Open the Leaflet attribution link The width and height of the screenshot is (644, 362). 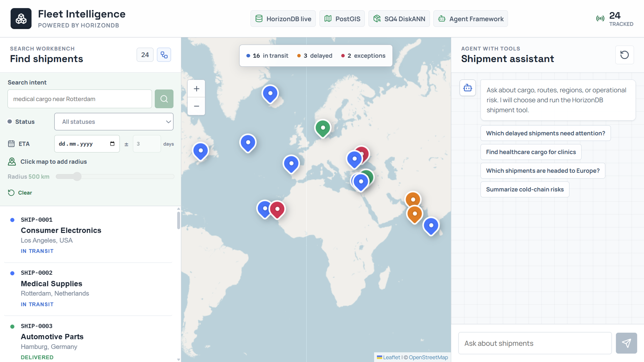(388, 357)
